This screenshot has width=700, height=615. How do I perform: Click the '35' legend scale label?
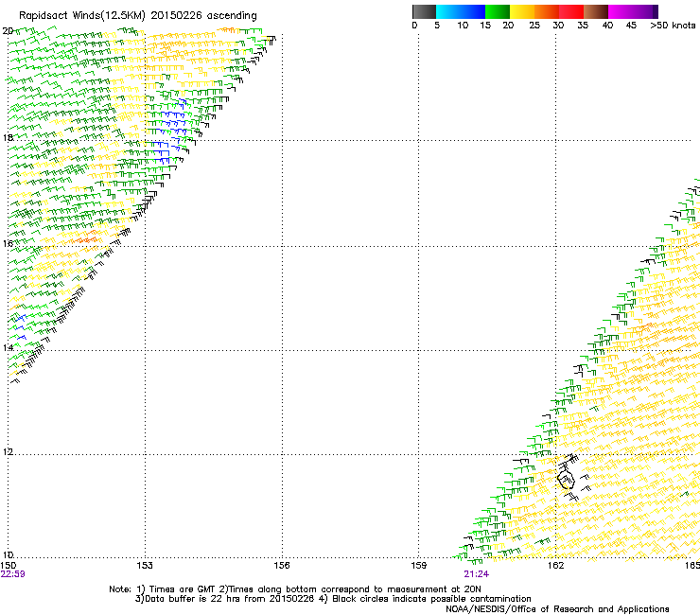[583, 26]
